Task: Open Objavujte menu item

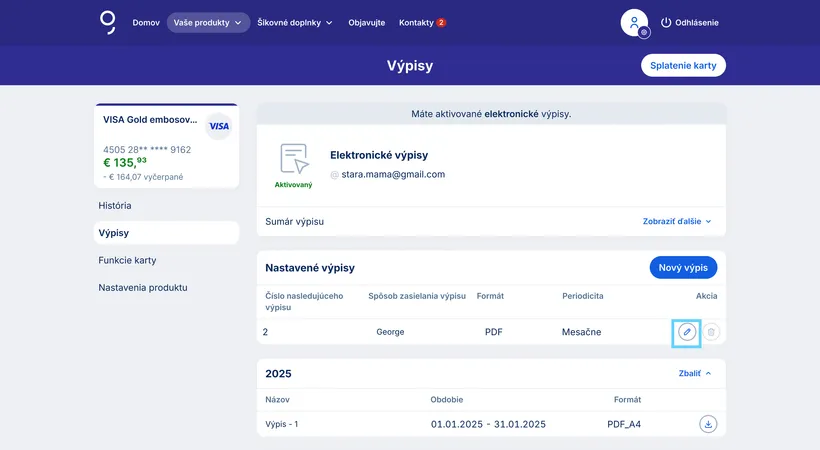Action: tap(367, 22)
